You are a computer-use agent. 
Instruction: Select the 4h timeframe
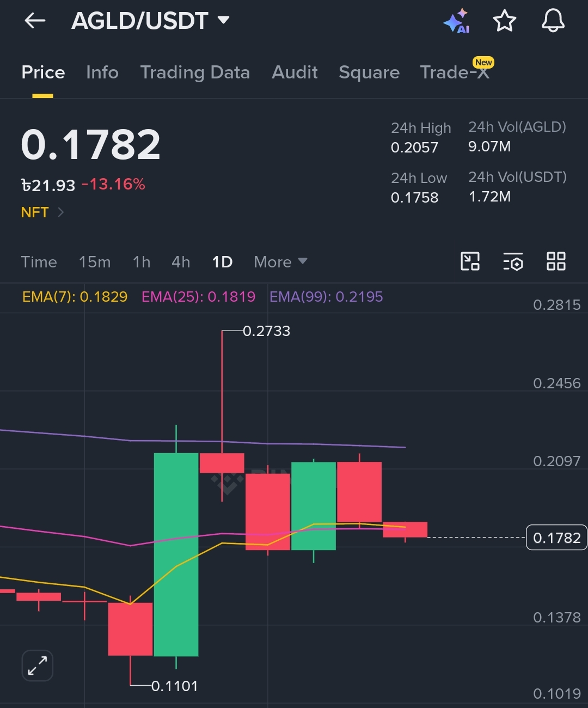point(181,262)
